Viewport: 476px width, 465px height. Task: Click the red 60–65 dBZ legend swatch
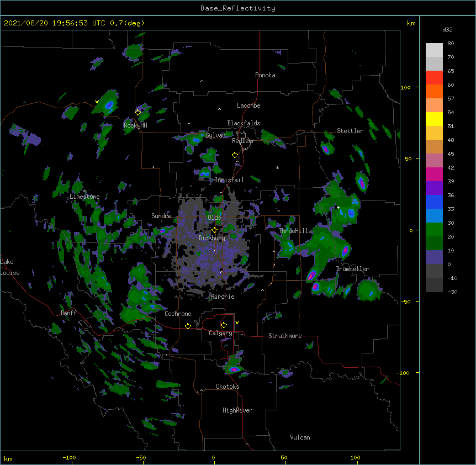(434, 77)
